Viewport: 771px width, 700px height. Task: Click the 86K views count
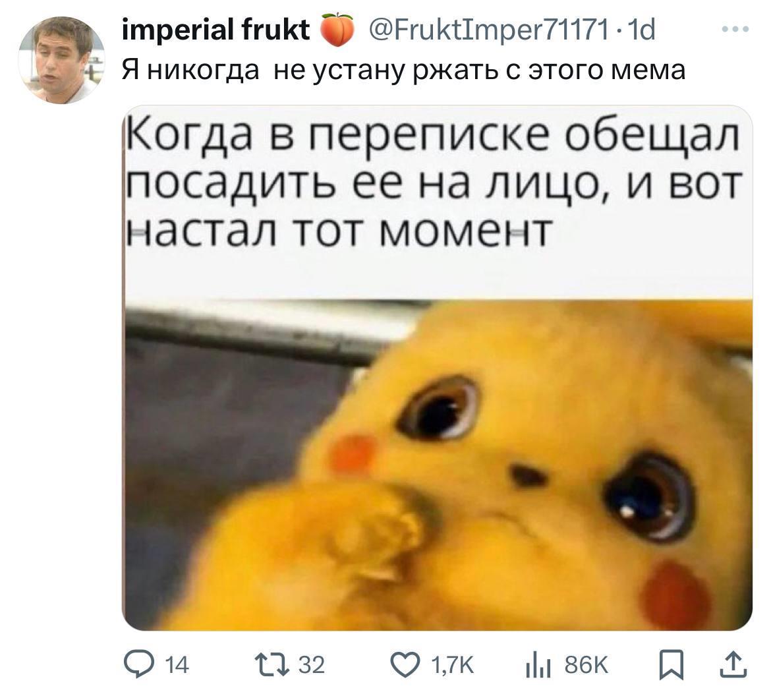586,665
